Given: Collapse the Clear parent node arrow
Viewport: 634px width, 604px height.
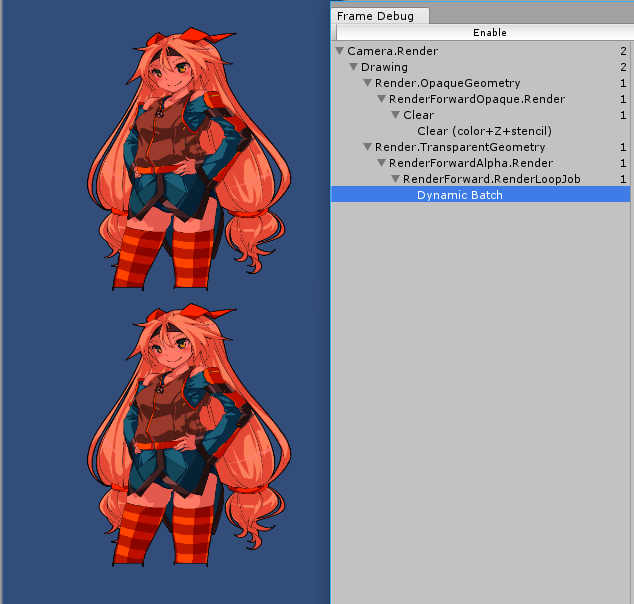Looking at the screenshot, I should coord(396,115).
